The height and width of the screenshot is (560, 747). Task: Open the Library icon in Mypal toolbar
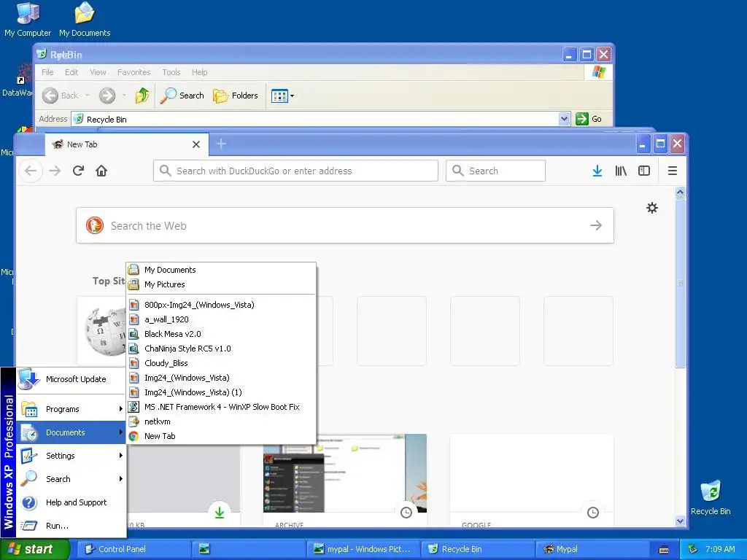click(x=621, y=171)
